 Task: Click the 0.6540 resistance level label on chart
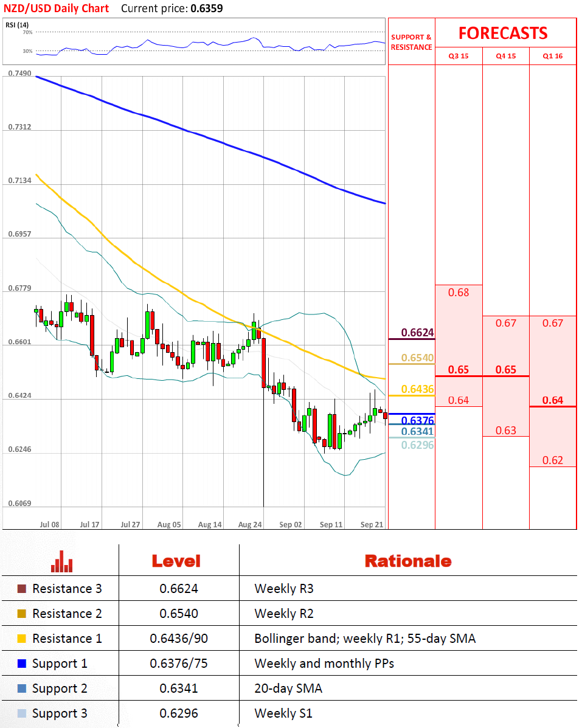[417, 358]
